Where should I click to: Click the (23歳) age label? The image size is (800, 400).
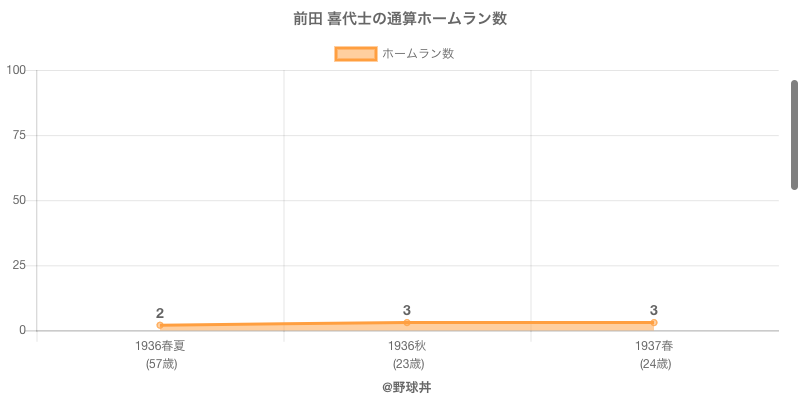[x=407, y=364]
